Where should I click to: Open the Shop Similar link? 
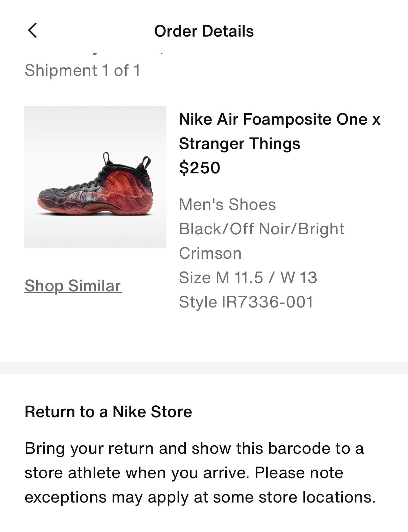tap(73, 286)
